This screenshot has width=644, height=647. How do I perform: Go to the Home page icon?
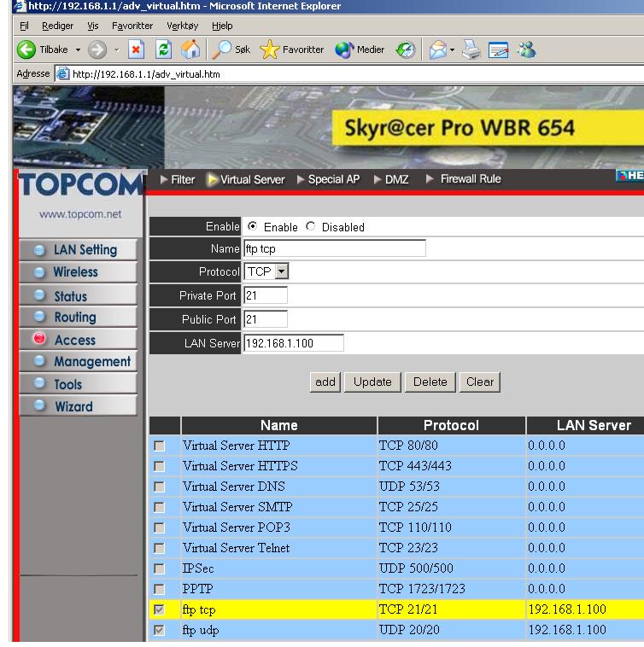190,50
